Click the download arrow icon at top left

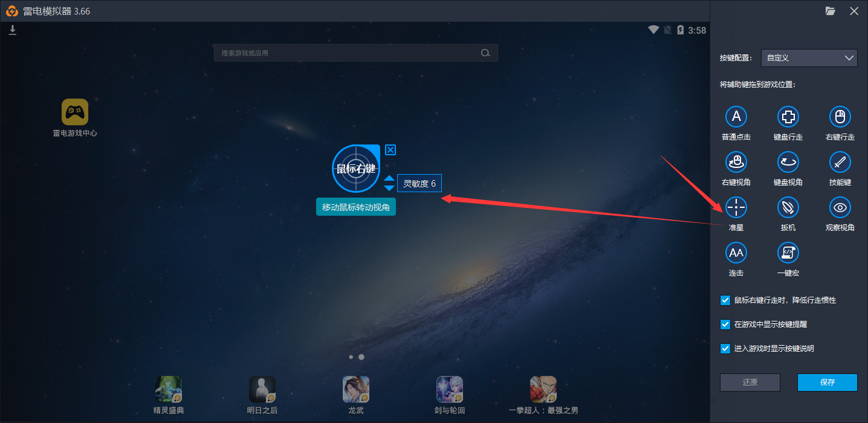pyautogui.click(x=13, y=30)
